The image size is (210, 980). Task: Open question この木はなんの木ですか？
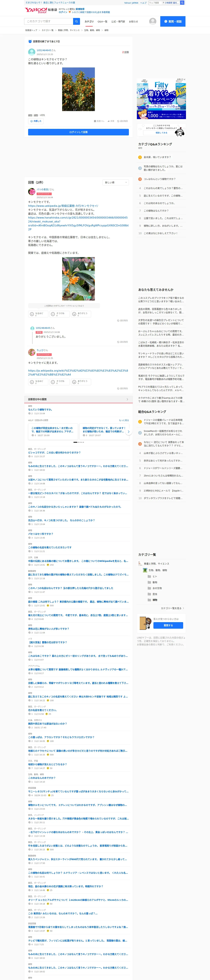pos(42,778)
